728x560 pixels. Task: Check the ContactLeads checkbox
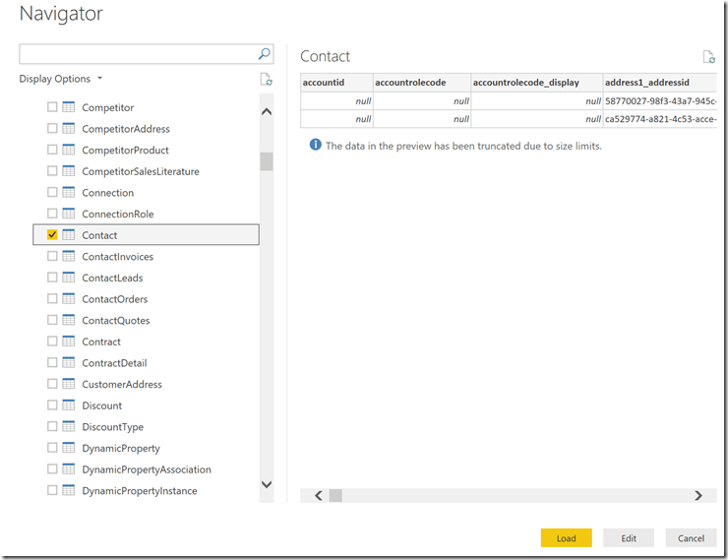[x=52, y=278]
